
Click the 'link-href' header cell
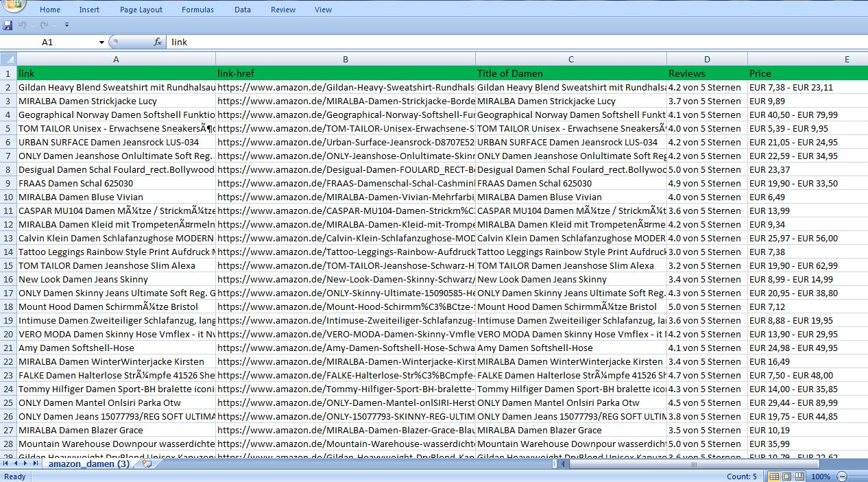pos(346,73)
